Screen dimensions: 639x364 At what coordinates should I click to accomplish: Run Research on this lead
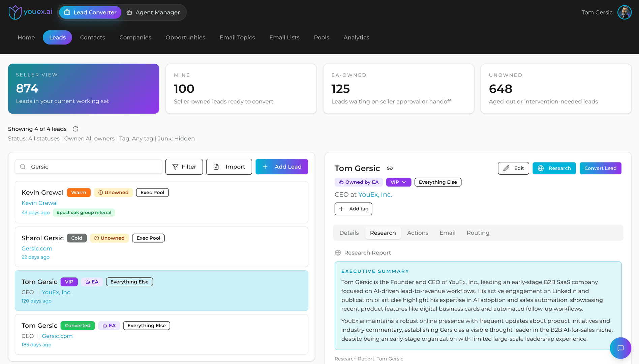tap(554, 168)
